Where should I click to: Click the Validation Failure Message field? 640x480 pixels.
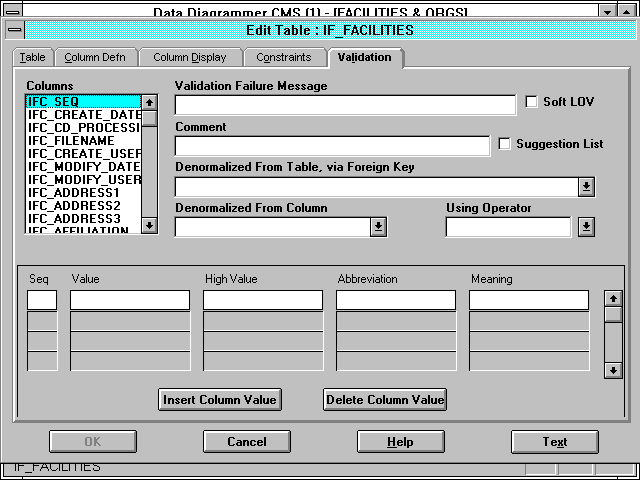[x=346, y=104]
